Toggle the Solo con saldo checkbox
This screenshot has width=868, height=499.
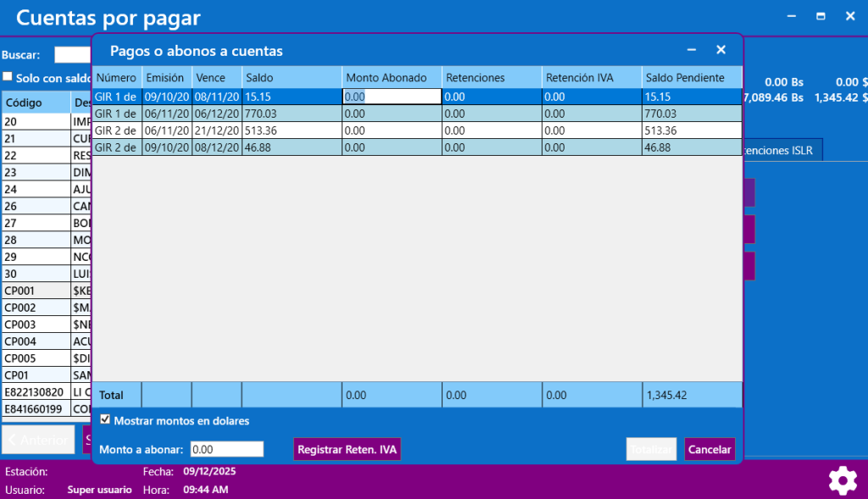tap(8, 76)
